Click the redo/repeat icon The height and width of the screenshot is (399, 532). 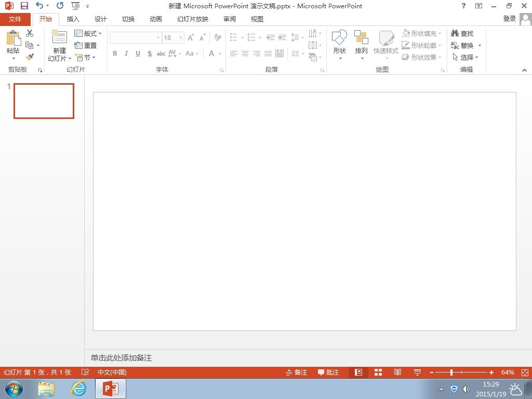[60, 5]
